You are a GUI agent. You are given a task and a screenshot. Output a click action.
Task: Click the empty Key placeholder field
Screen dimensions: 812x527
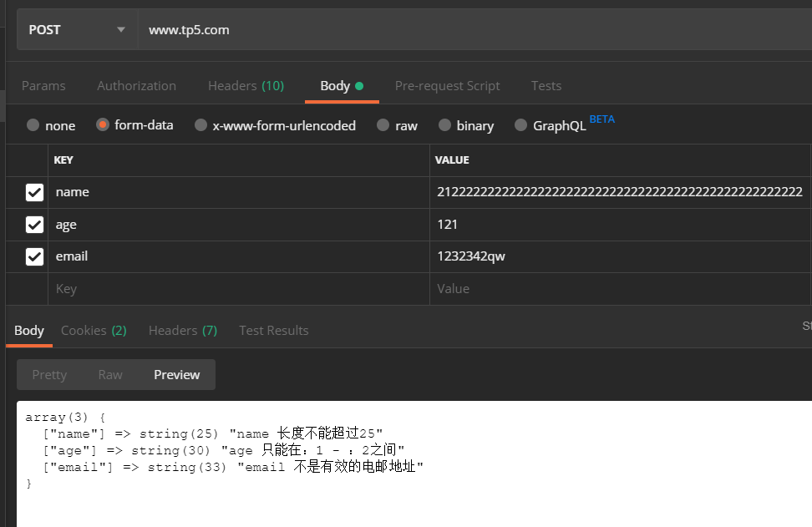point(239,289)
